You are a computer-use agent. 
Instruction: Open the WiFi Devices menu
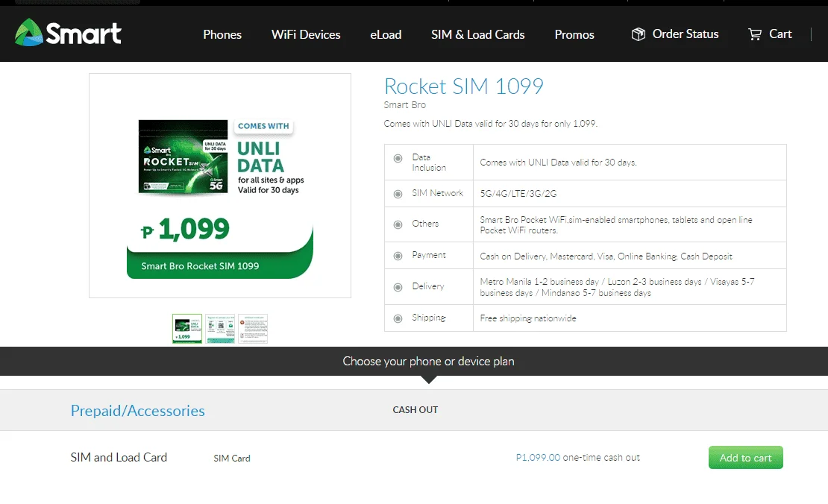coord(306,35)
